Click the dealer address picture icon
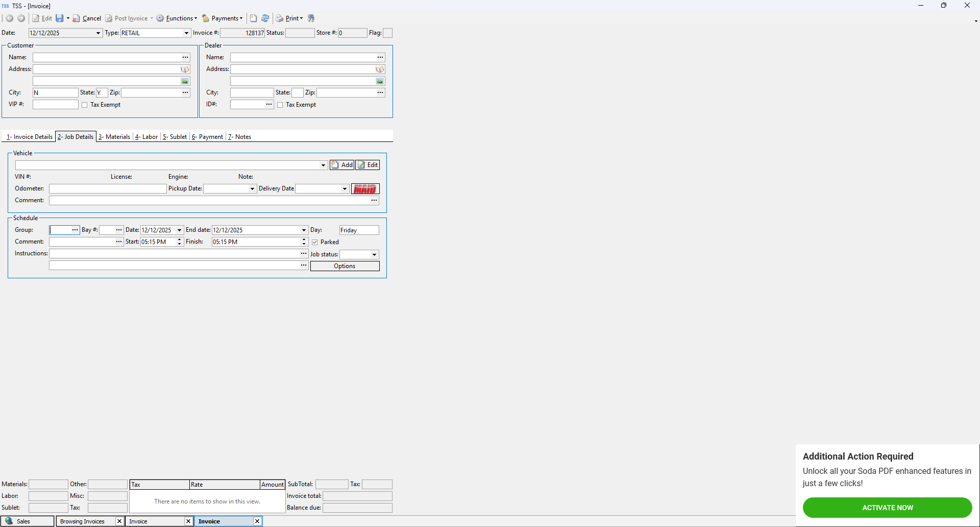 [x=380, y=81]
